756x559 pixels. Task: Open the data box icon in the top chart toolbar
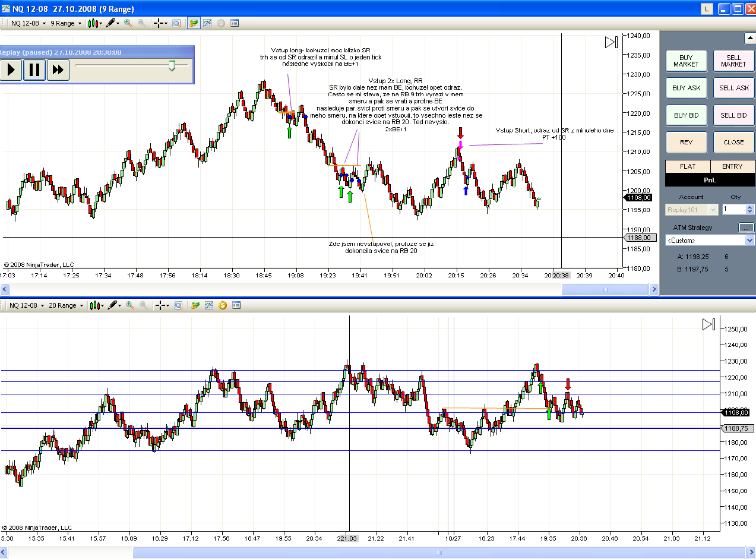point(235,23)
